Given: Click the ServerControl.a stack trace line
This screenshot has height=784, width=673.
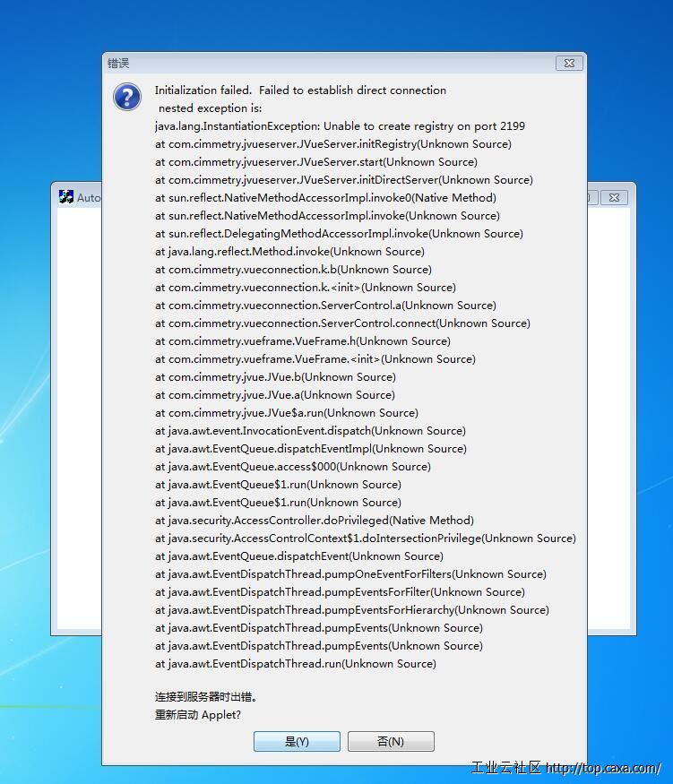Looking at the screenshot, I should click(325, 306).
